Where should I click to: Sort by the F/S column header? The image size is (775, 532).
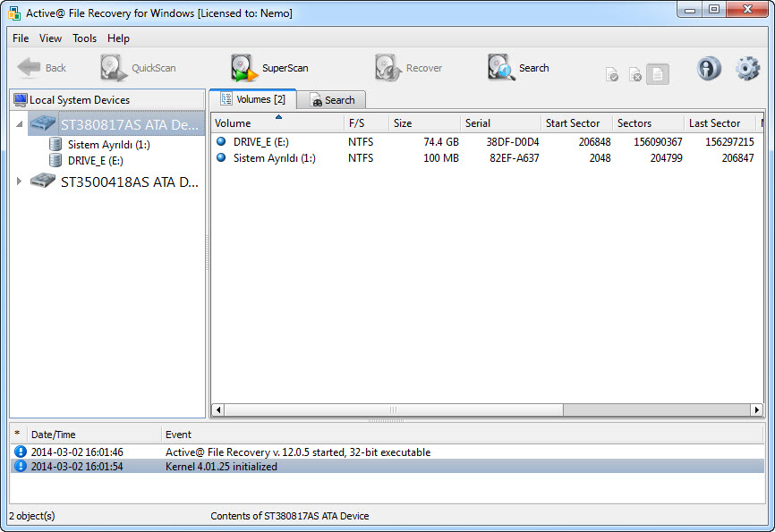tap(366, 123)
